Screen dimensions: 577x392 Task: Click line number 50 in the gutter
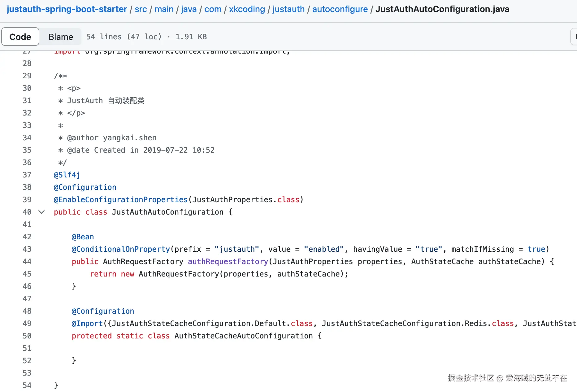pyautogui.click(x=27, y=336)
